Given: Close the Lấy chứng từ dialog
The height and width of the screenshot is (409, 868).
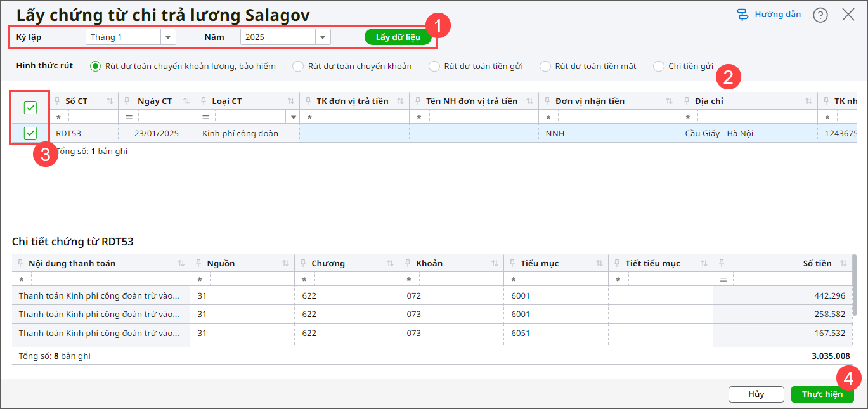Looking at the screenshot, I should point(848,15).
